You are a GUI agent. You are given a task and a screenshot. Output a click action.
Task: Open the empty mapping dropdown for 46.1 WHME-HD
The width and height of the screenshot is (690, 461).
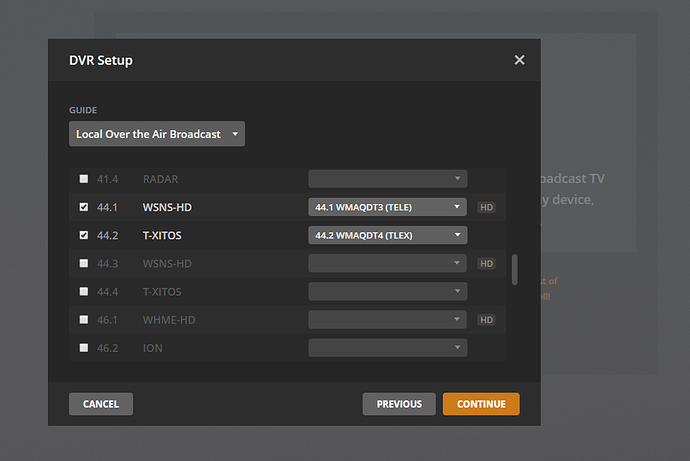pos(388,319)
